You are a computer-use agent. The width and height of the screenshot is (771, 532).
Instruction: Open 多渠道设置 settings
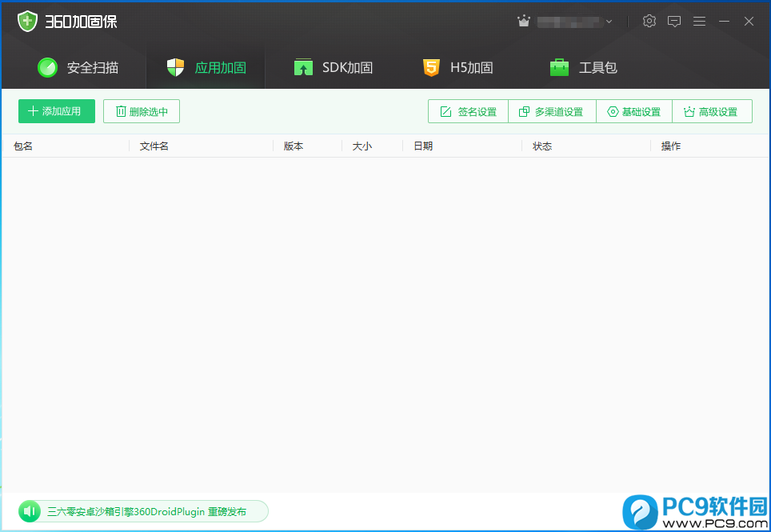click(552, 112)
